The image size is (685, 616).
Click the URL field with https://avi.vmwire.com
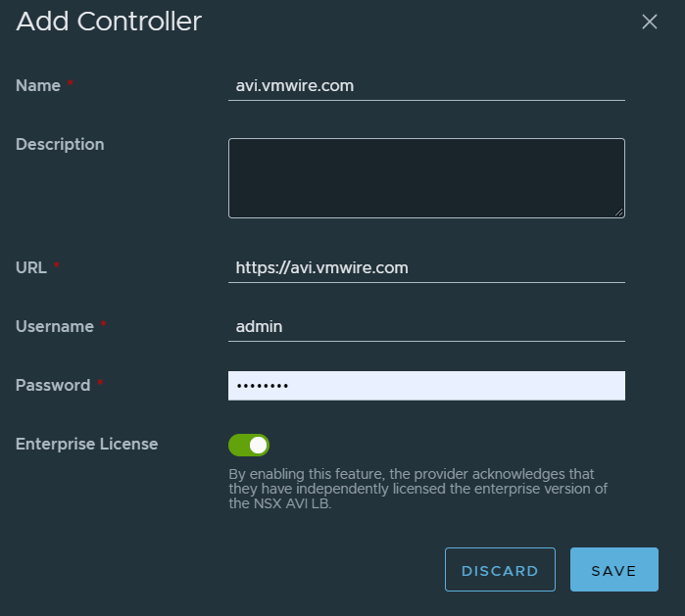[x=426, y=267]
